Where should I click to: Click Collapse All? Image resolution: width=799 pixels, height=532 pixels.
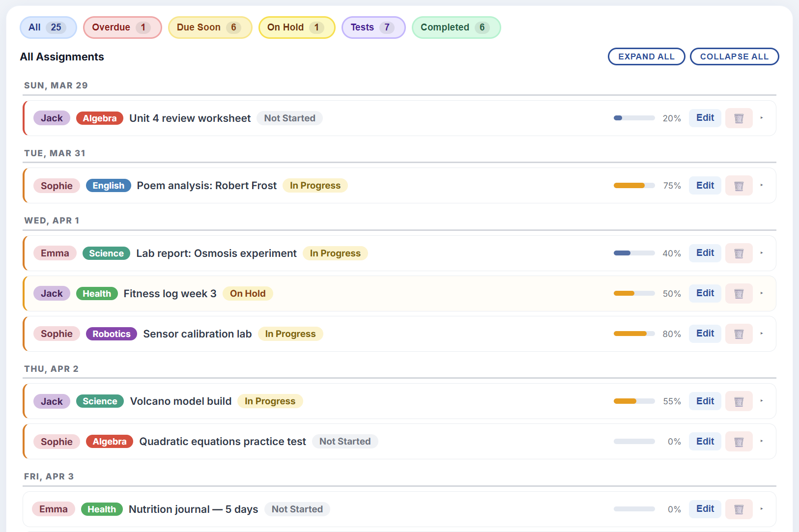click(734, 56)
